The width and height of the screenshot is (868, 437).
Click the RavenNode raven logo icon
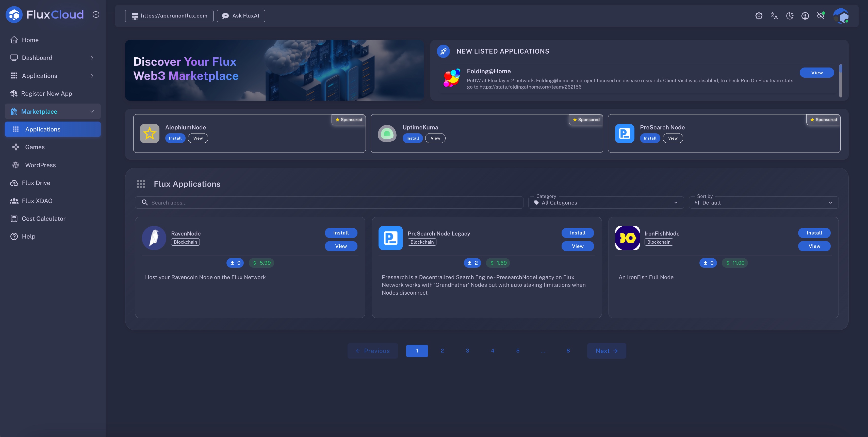[x=154, y=238]
